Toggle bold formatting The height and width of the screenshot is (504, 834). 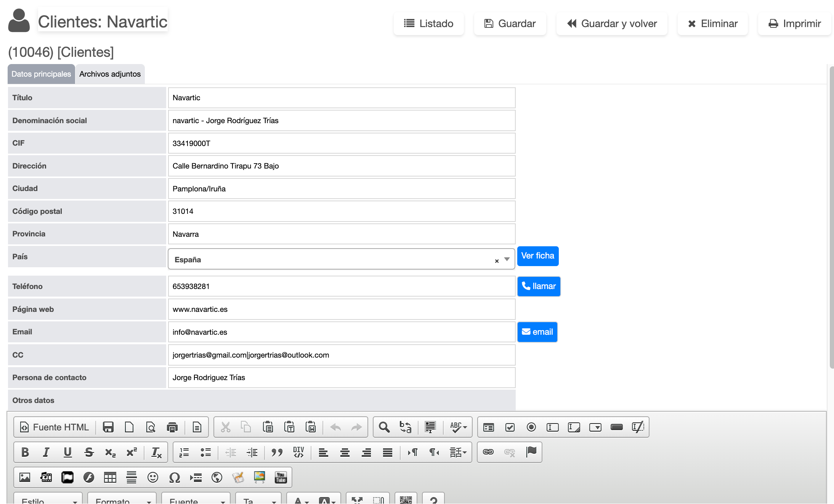25,452
